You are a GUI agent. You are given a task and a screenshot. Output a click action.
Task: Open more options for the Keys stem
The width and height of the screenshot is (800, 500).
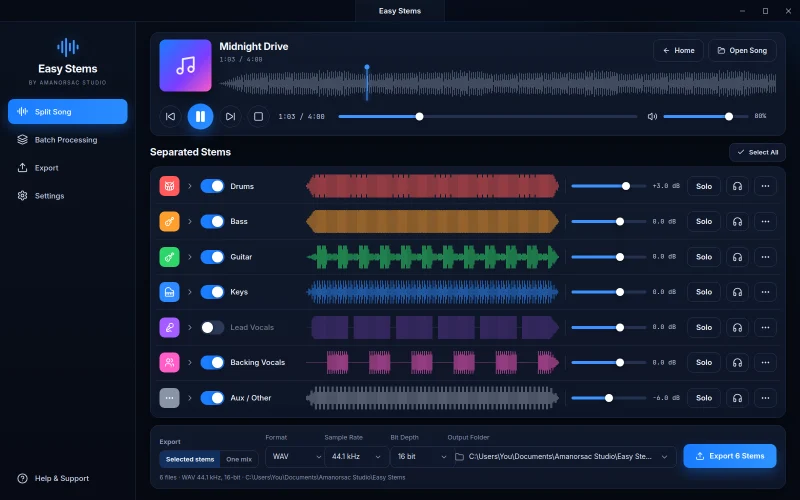point(765,292)
